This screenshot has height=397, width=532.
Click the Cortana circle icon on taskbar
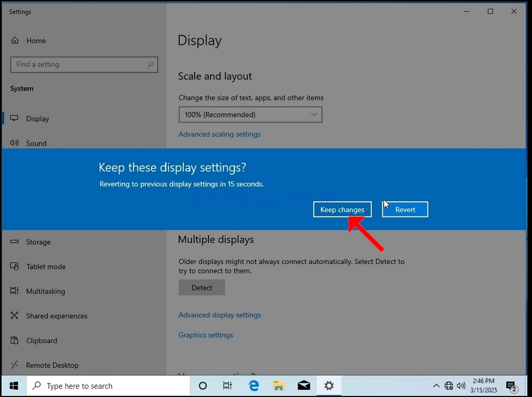pos(202,386)
